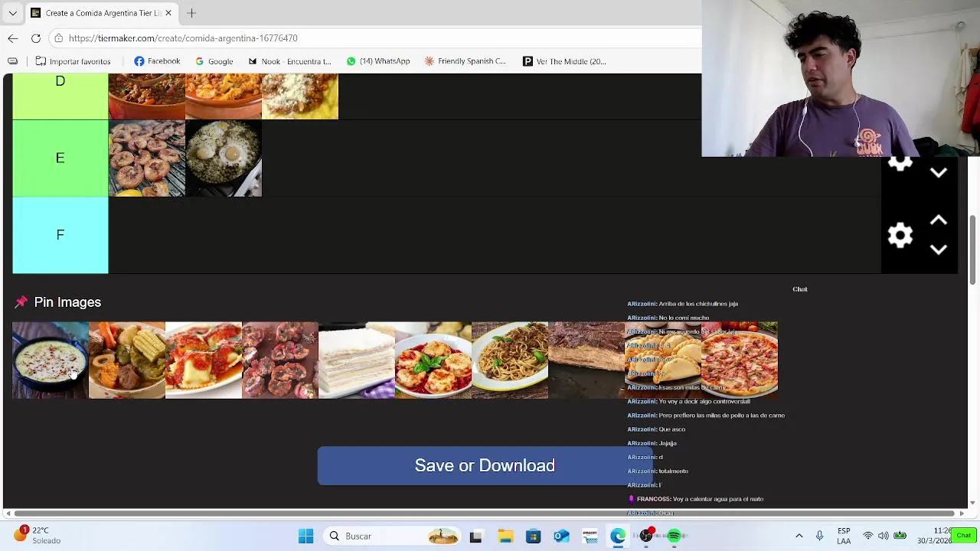Click the favorites bar tab icon

coord(13,61)
